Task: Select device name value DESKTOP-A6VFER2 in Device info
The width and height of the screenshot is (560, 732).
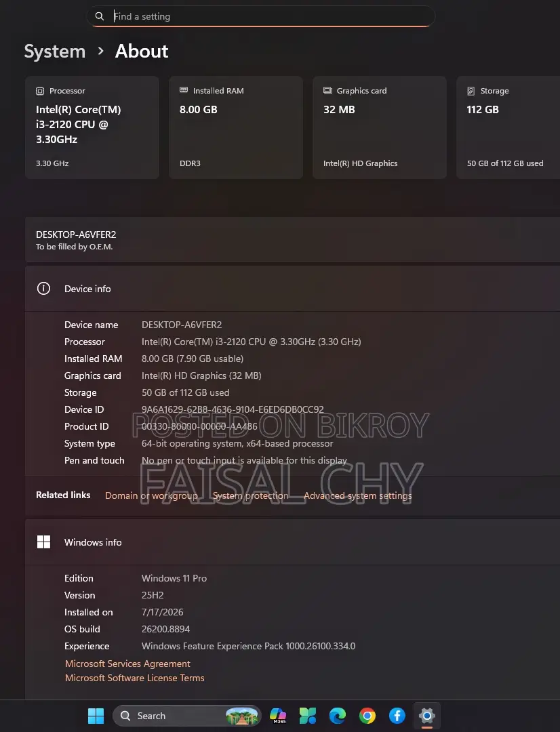Action: [x=182, y=325]
